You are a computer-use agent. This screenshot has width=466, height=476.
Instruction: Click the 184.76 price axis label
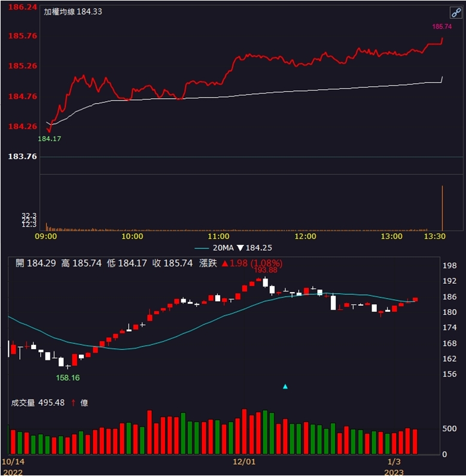pyautogui.click(x=23, y=96)
